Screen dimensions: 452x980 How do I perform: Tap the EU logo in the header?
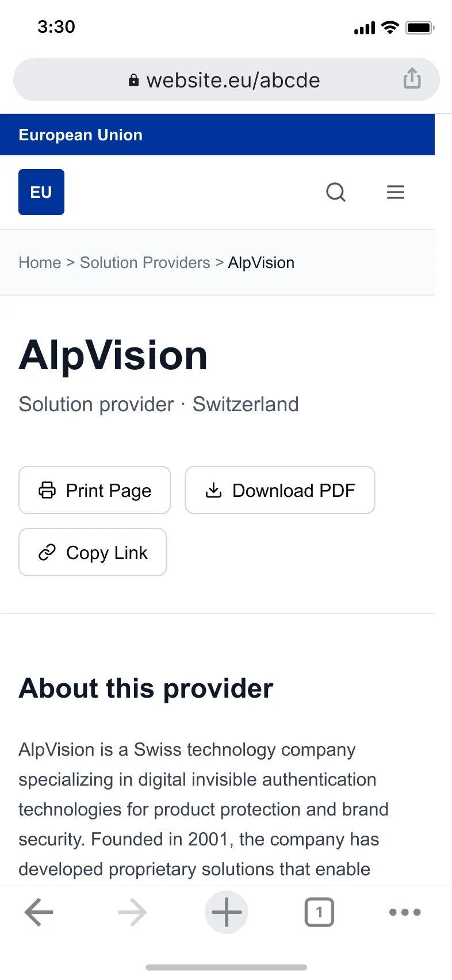pos(41,192)
